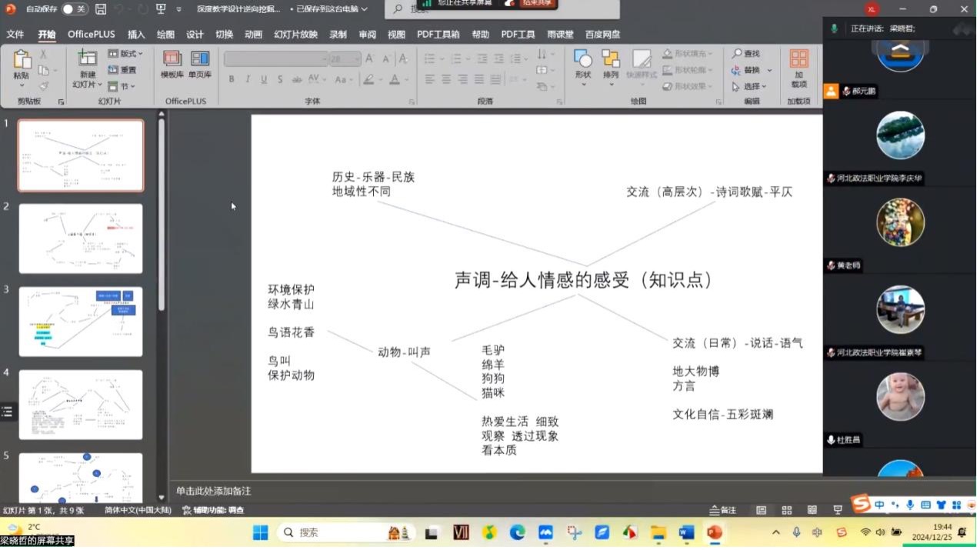Toggle the AutoSave switch
This screenshot has height=550, width=980.
click(73, 9)
